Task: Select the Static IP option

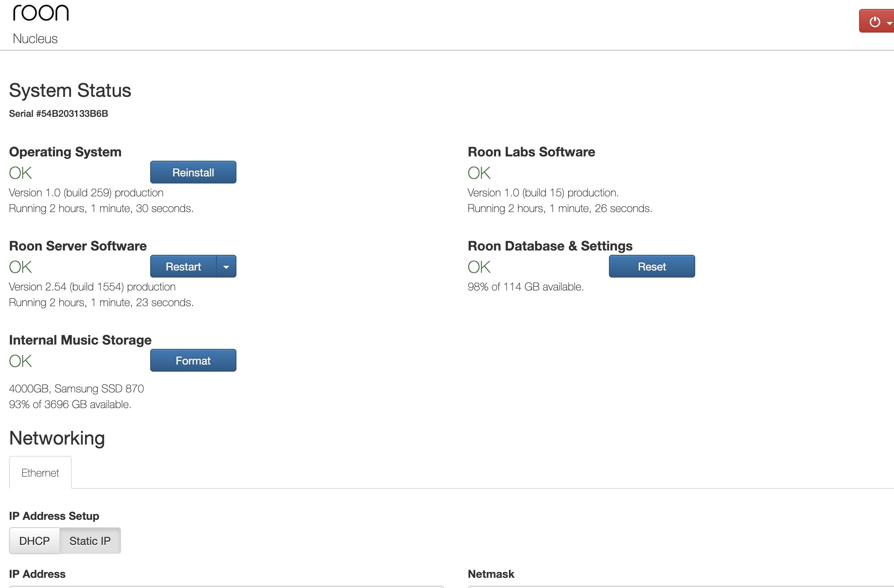Action: coord(90,541)
